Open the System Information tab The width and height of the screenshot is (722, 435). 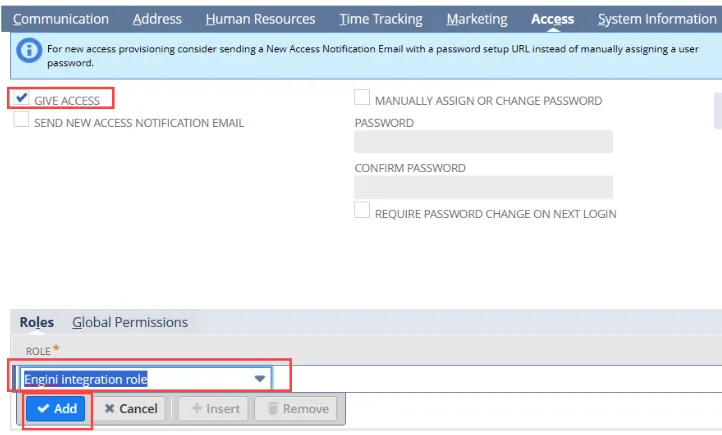[x=657, y=19]
